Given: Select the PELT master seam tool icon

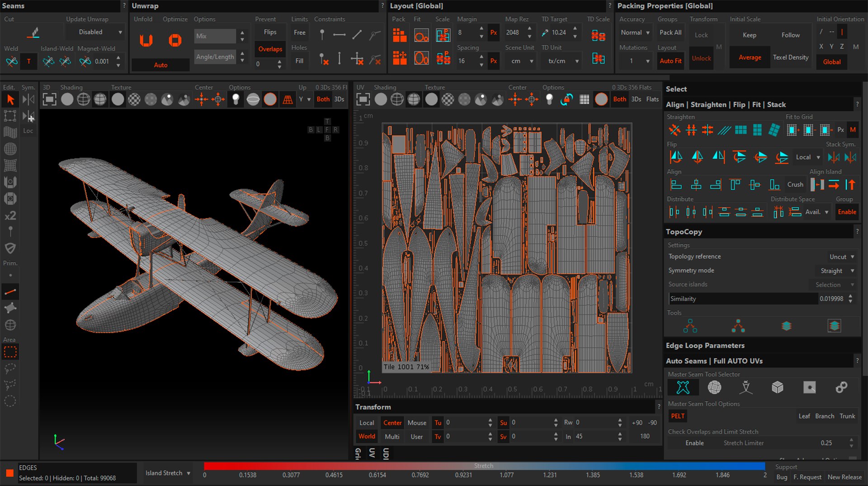Looking at the screenshot, I should point(683,387).
